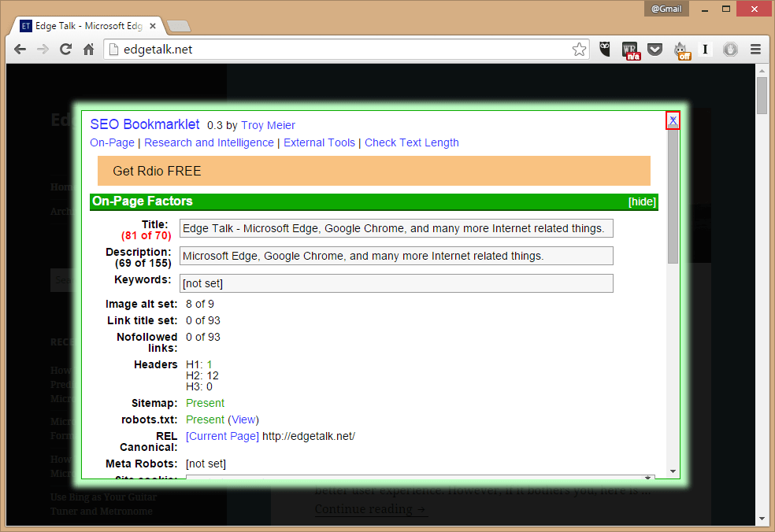The image size is (775, 532).
Task: Click the green Present sitemap link
Action: (x=205, y=403)
